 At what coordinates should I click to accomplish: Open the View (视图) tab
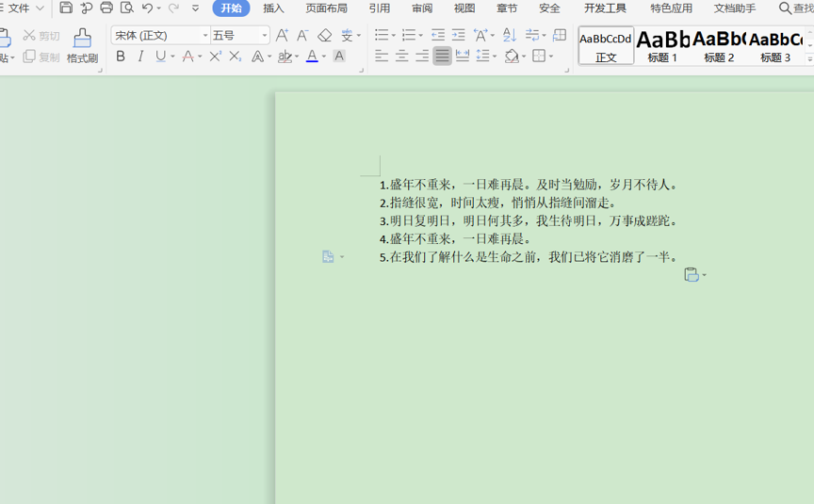464,8
